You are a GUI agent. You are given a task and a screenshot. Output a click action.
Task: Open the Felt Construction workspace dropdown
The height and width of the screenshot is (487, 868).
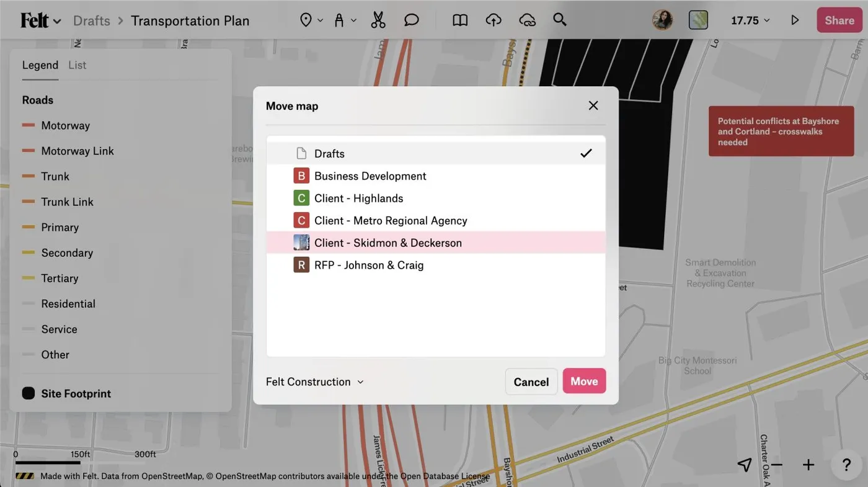314,382
